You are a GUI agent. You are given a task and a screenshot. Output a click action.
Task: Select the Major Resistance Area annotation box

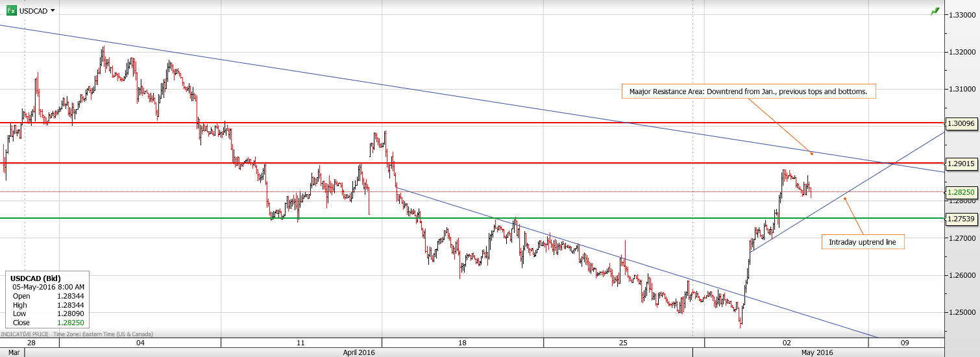pyautogui.click(x=748, y=92)
